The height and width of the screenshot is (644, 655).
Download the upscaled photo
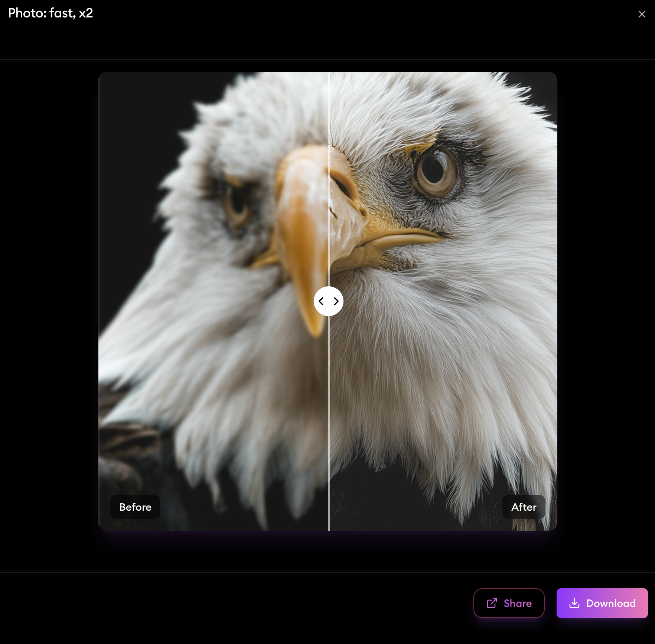[x=602, y=603]
